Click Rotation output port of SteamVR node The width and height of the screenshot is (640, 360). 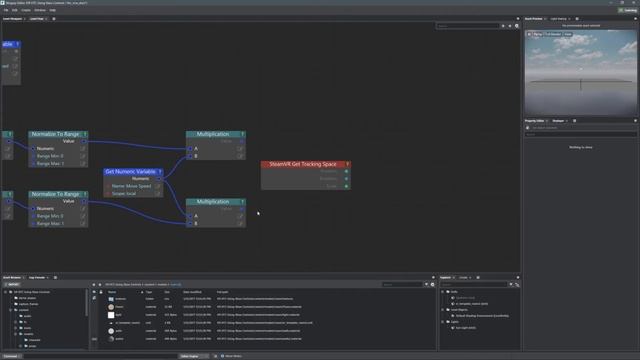click(346, 179)
